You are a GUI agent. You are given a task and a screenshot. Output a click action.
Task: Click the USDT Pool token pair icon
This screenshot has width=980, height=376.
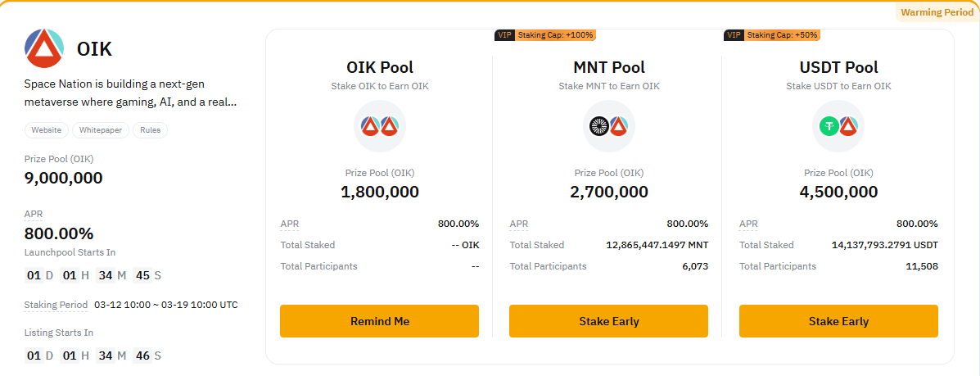click(838, 126)
